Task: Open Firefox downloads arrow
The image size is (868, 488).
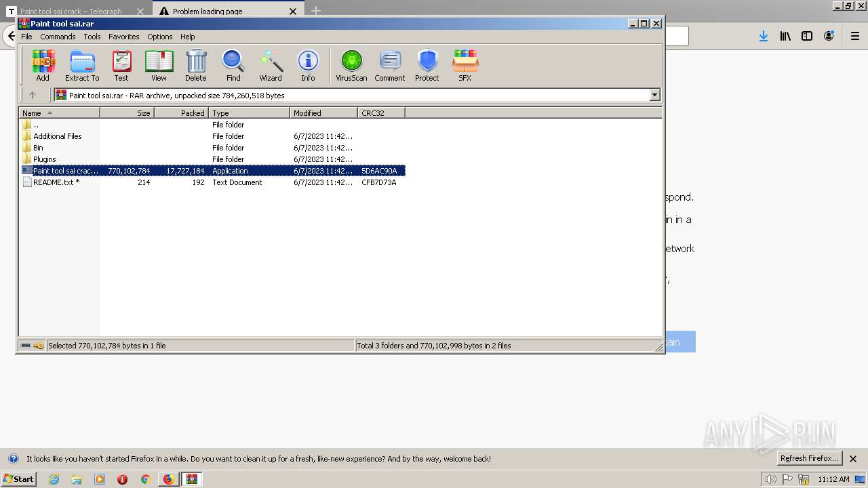Action: pyautogui.click(x=764, y=37)
